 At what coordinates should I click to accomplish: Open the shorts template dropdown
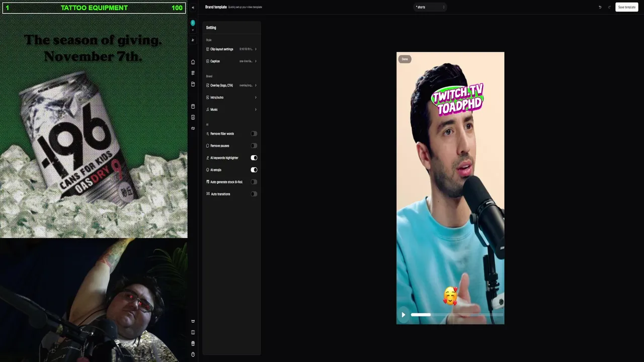[430, 7]
